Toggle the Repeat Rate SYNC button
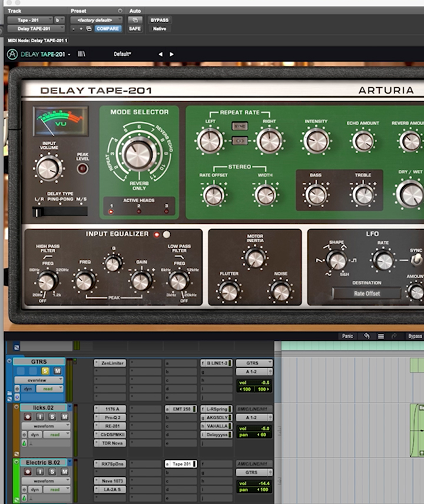 (240, 126)
